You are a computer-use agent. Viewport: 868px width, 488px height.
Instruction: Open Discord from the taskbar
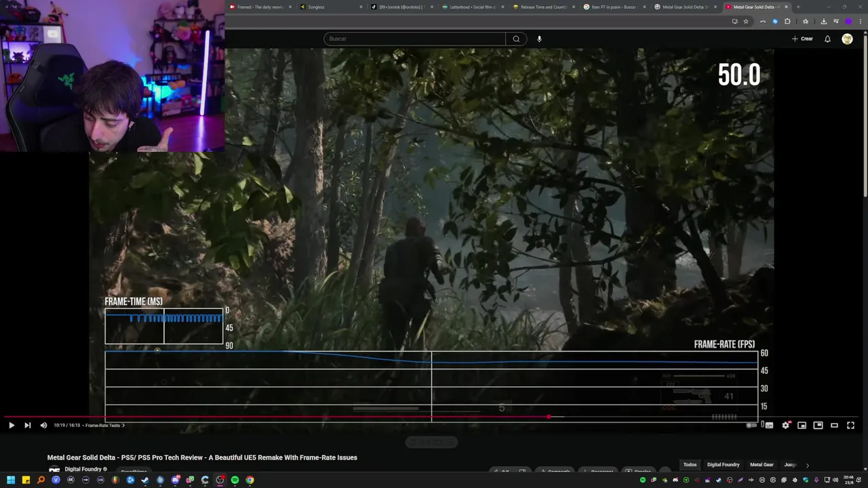click(x=176, y=480)
